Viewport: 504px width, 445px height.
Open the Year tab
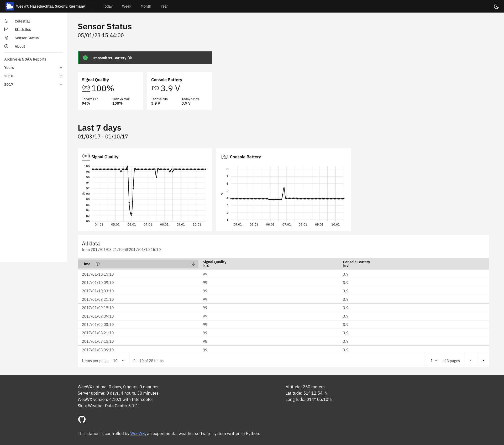(164, 6)
